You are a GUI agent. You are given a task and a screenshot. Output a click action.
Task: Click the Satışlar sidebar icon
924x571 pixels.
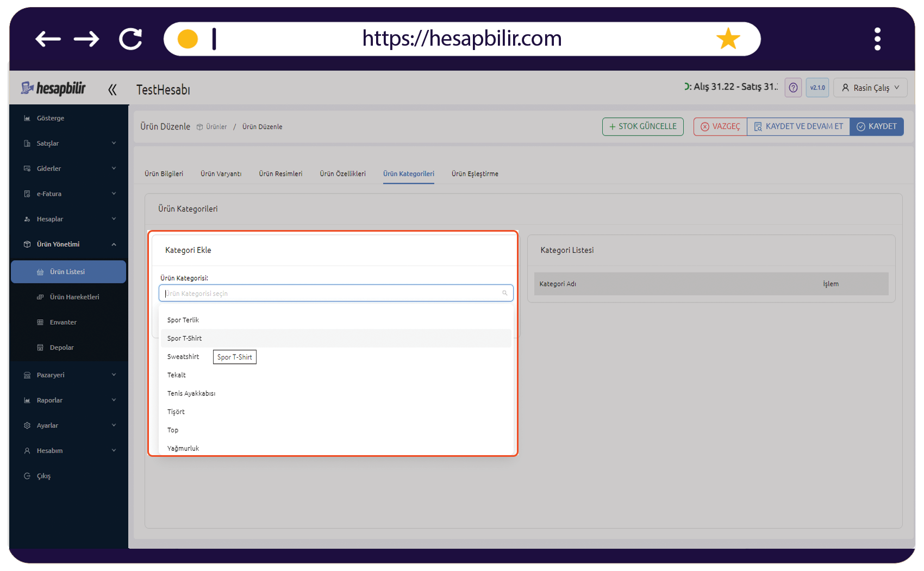[27, 144]
